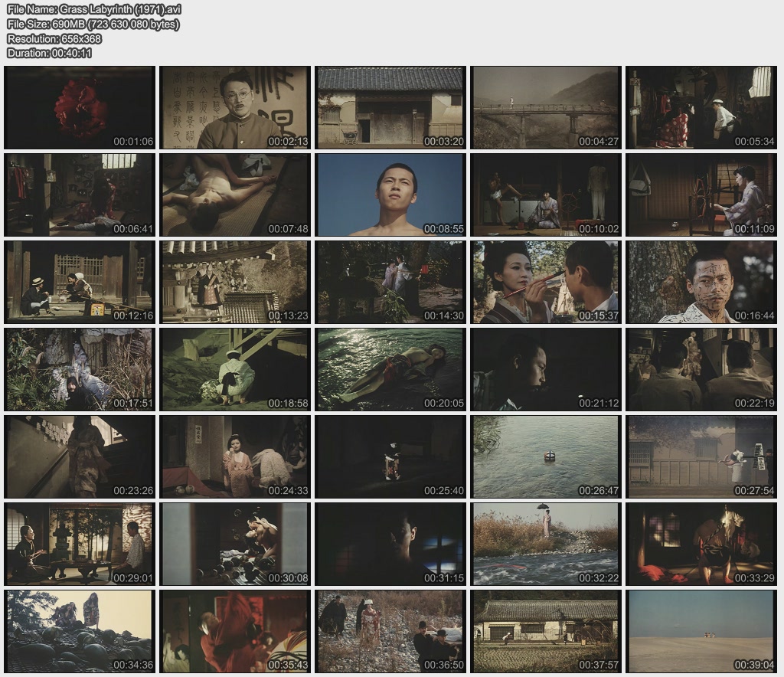Click the desert dunes thumbnail at 00:39:04
Viewport: 784px width, 677px height.
[x=701, y=631]
